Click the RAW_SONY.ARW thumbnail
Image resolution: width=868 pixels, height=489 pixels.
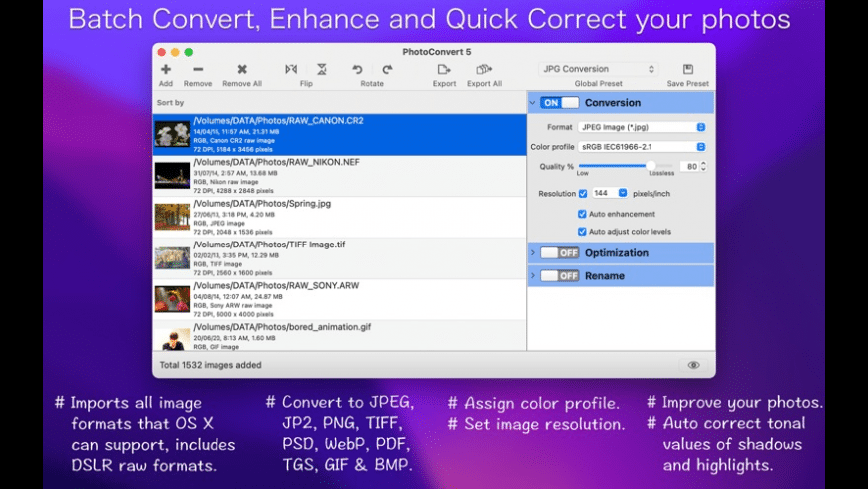click(172, 299)
